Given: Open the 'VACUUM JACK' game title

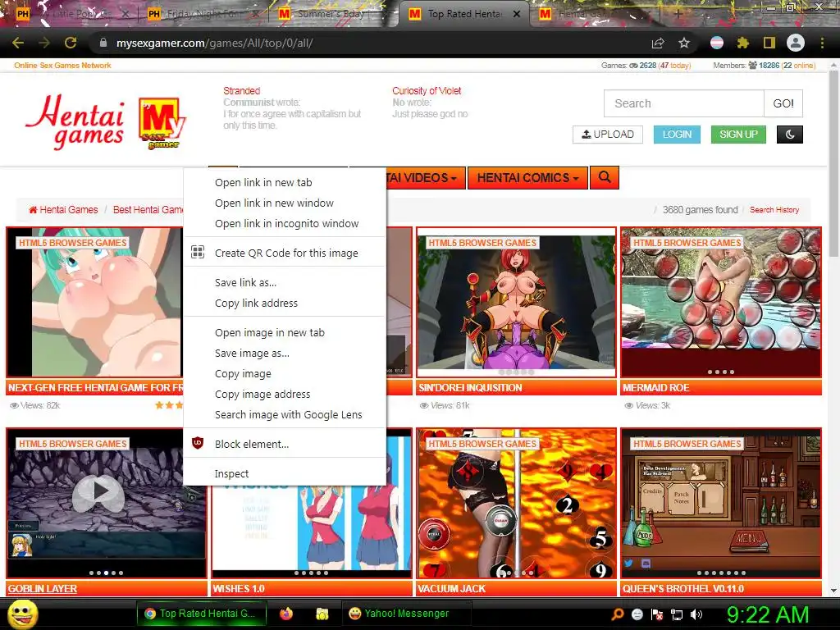Looking at the screenshot, I should [451, 589].
